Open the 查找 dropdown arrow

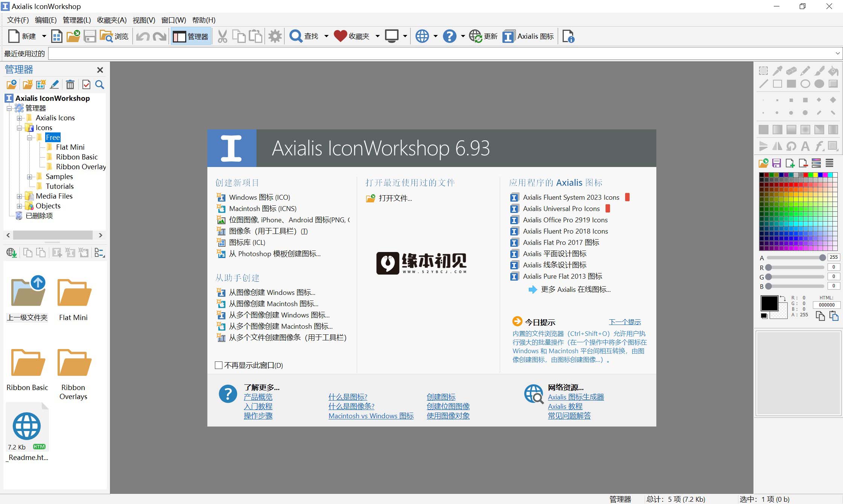[x=326, y=36]
